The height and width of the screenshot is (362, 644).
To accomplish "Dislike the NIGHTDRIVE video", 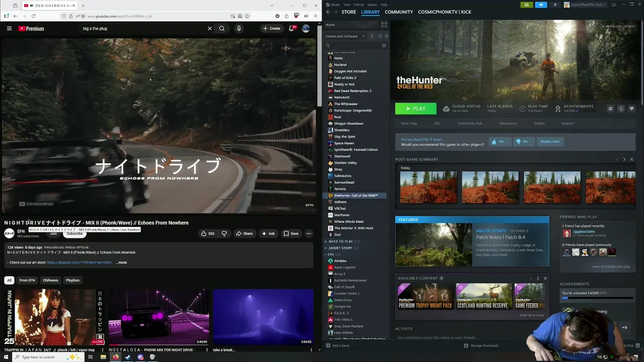I will (224, 233).
